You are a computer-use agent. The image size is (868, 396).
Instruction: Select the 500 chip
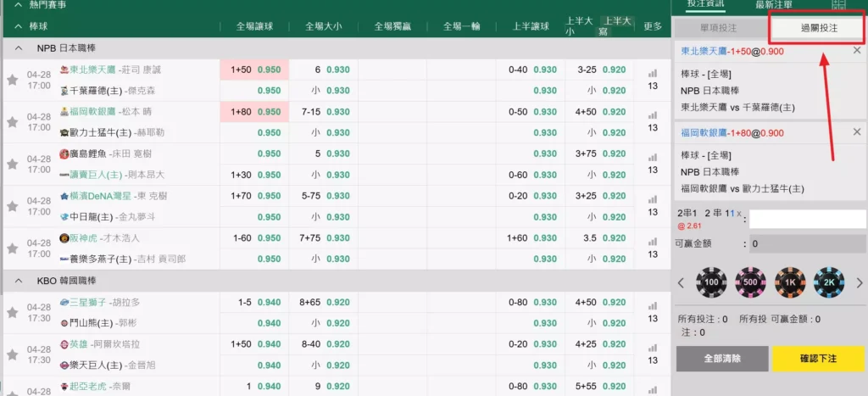click(x=750, y=282)
